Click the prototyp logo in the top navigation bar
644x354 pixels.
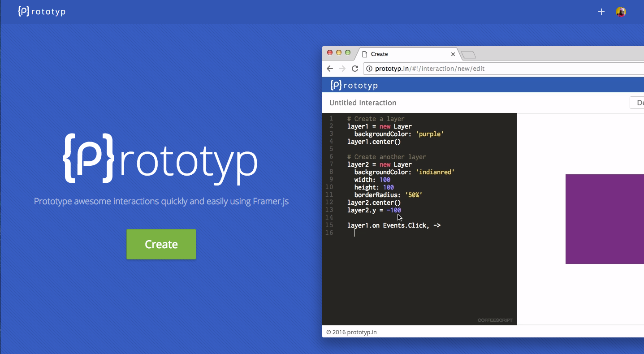pos(41,11)
